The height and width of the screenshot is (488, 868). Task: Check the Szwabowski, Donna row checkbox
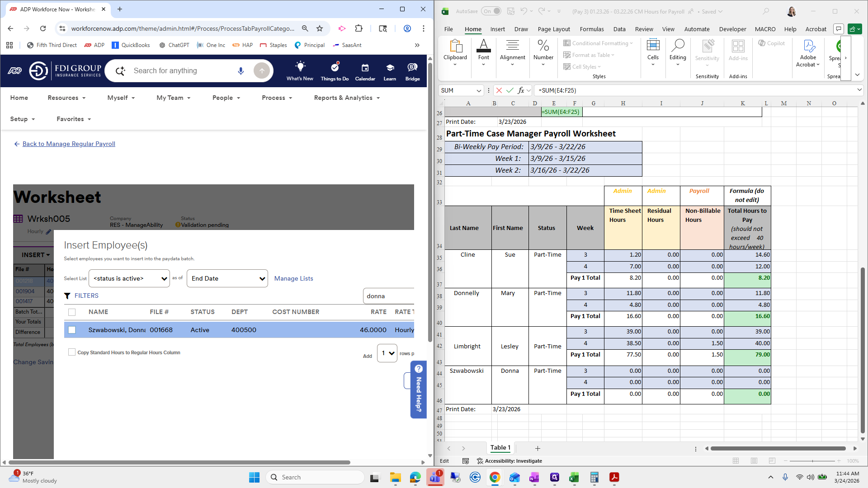point(72,330)
